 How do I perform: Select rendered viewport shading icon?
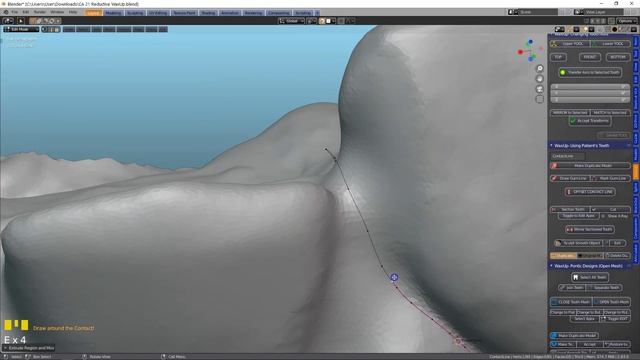627,29
